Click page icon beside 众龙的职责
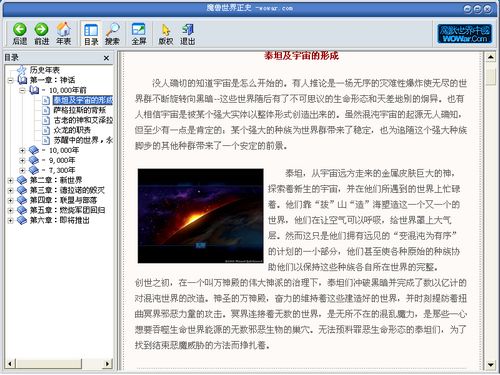The height and width of the screenshot is (375, 500). tap(46, 130)
